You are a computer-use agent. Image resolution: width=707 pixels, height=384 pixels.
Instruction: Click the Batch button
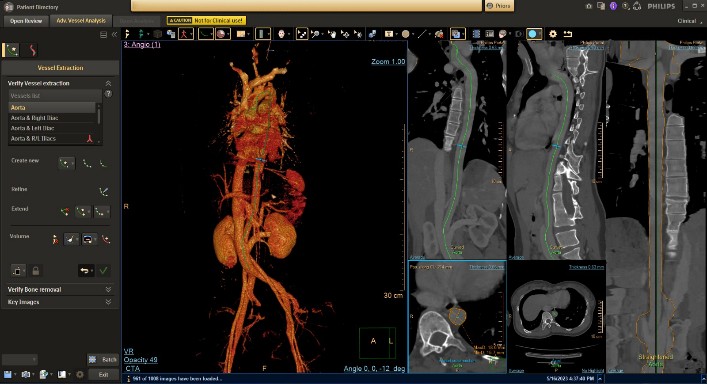tap(103, 359)
